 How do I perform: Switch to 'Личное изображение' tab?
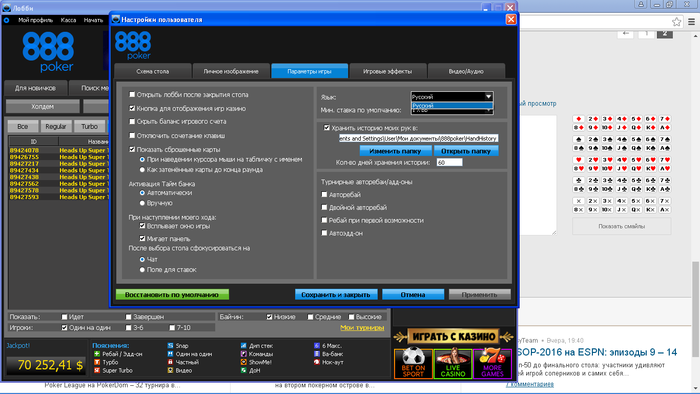(x=231, y=71)
